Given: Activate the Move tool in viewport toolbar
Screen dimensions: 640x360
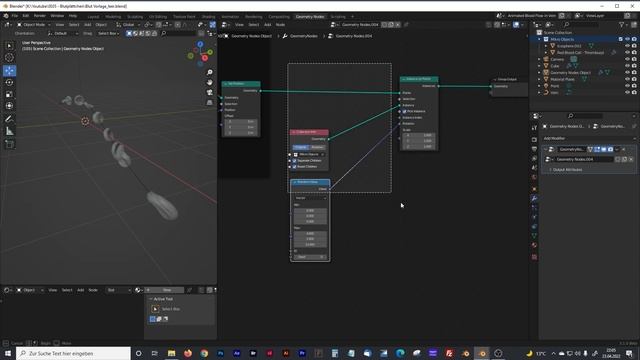Looking at the screenshot, I should coord(9,70).
